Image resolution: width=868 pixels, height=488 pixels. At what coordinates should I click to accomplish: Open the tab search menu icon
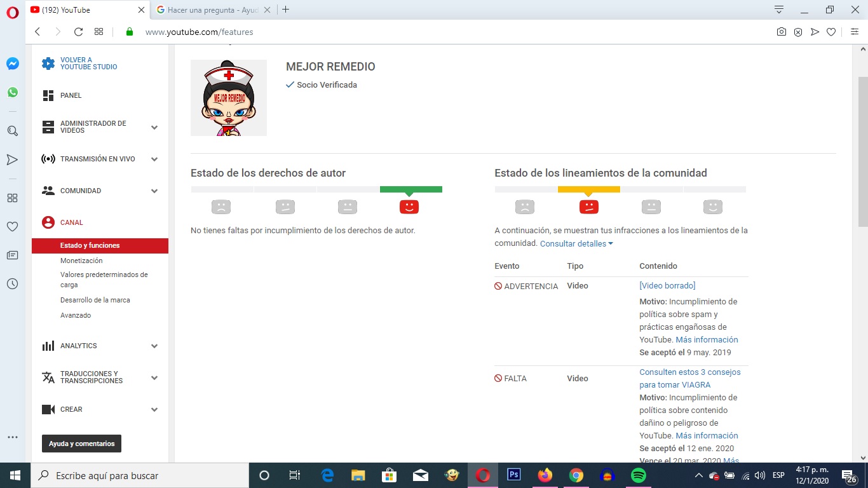coord(779,10)
